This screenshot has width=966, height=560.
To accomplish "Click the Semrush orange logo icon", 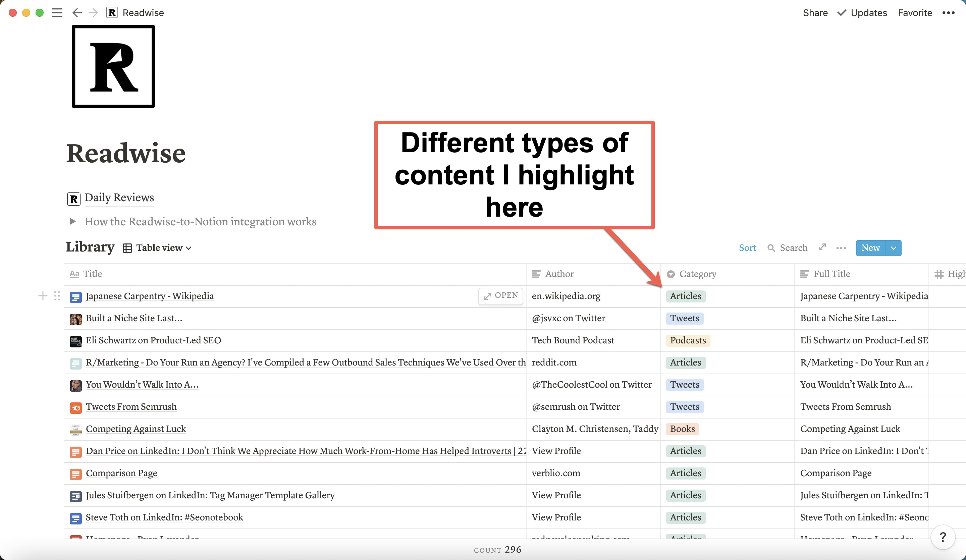I will pos(75,407).
